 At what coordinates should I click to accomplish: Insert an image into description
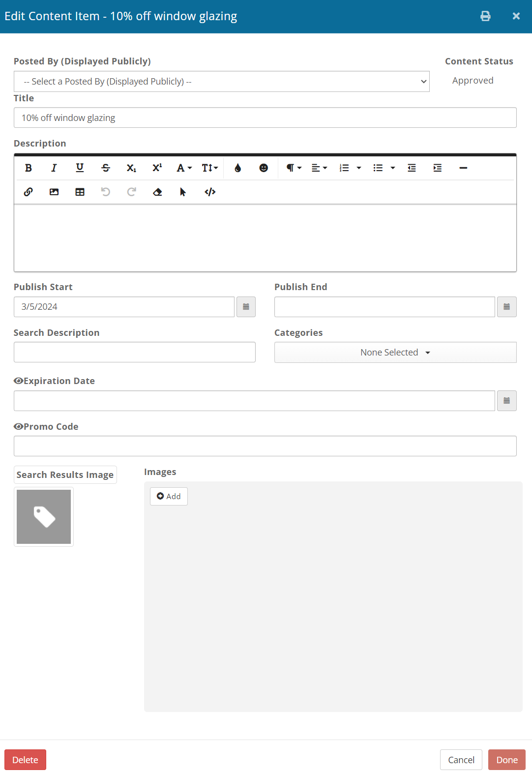pos(54,192)
